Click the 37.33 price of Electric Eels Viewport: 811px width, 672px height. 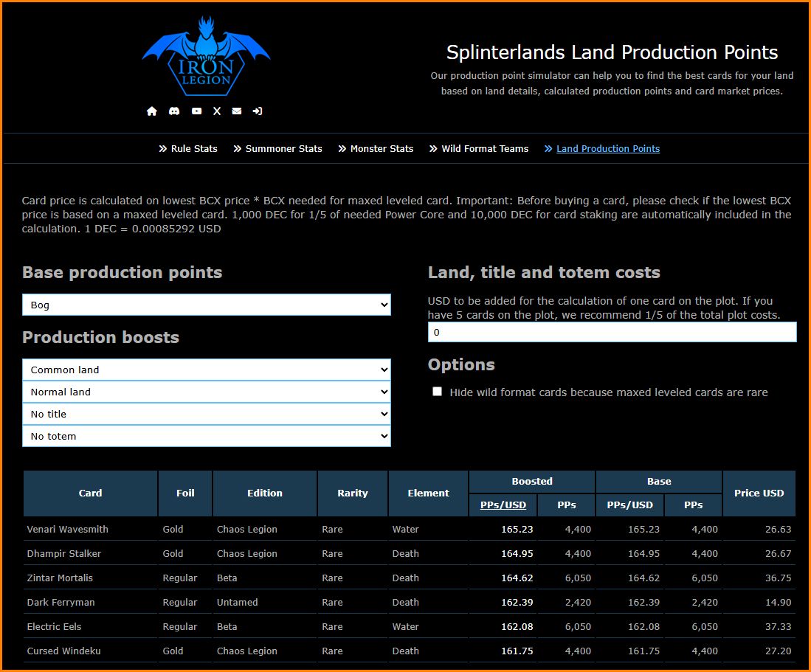(778, 626)
